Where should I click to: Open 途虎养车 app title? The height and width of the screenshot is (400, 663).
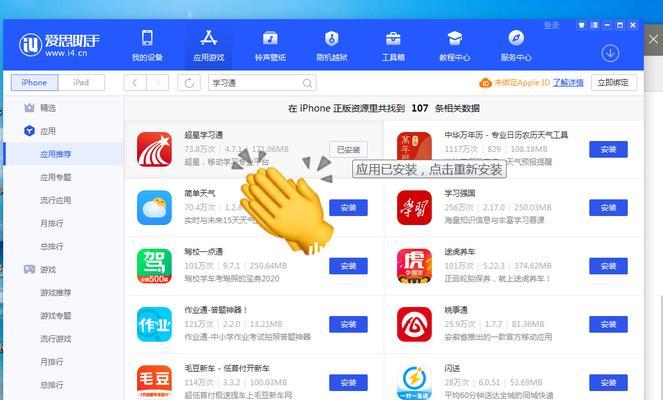pos(460,252)
